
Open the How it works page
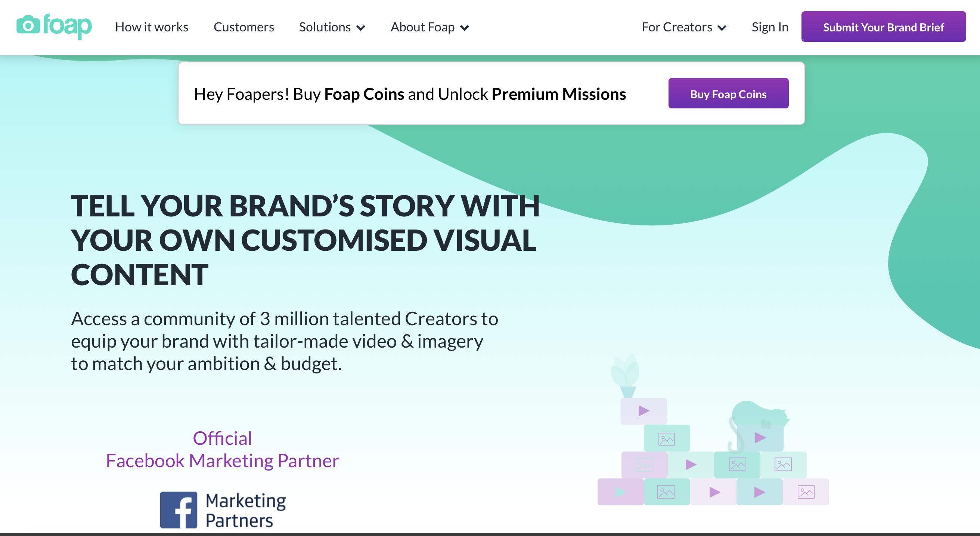[x=151, y=27]
